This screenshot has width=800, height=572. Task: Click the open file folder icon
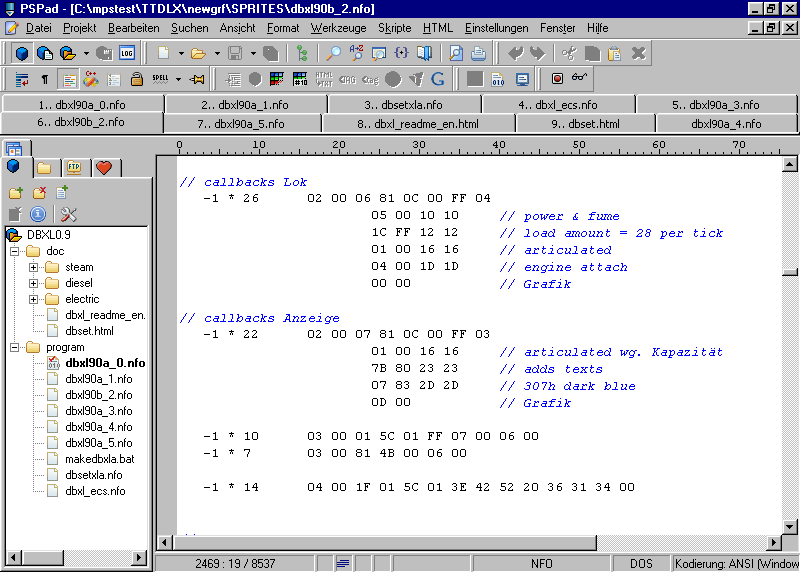[x=198, y=53]
